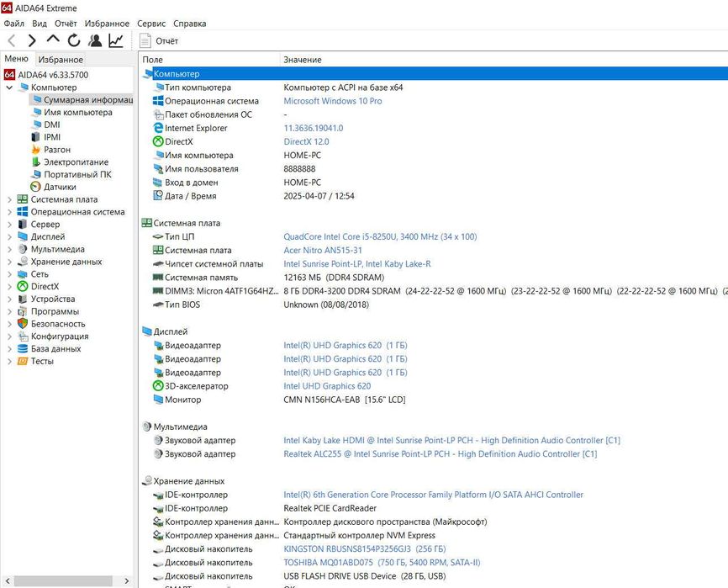Click the Forward navigation arrow

pyautogui.click(x=32, y=41)
